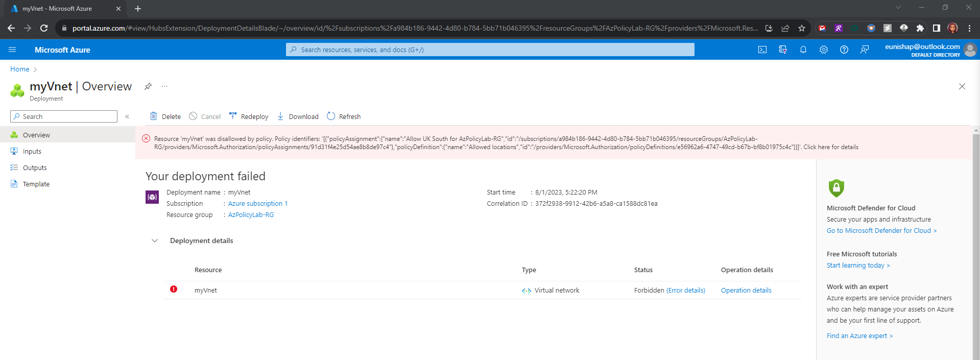The image size is (980, 360).
Task: Open Directories and subscriptions filter icon
Action: [782, 50]
